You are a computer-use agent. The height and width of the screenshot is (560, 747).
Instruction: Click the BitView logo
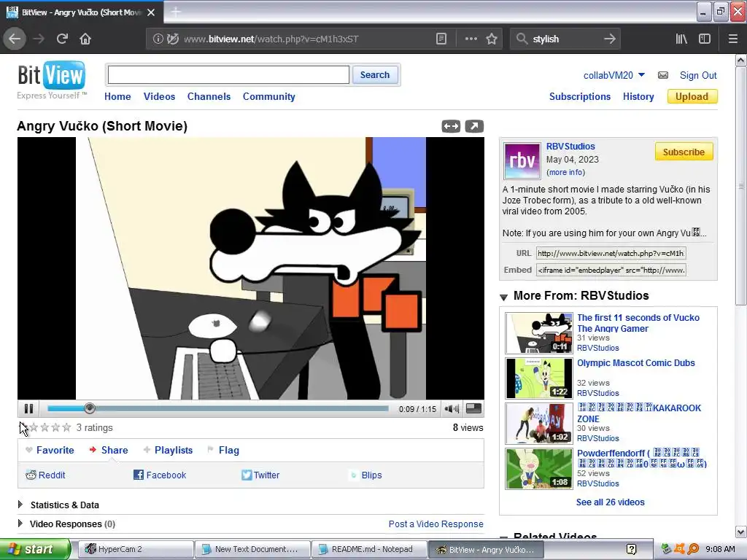(52, 79)
